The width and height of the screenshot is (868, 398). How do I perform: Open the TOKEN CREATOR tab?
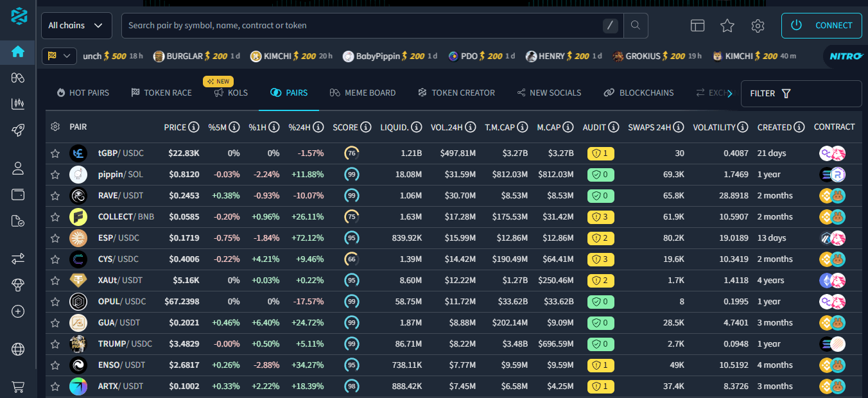point(456,93)
